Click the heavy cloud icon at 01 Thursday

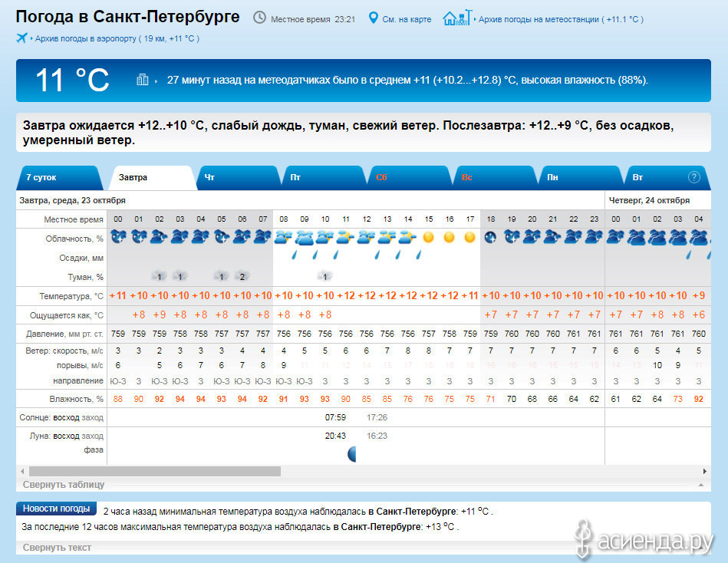tap(637, 238)
